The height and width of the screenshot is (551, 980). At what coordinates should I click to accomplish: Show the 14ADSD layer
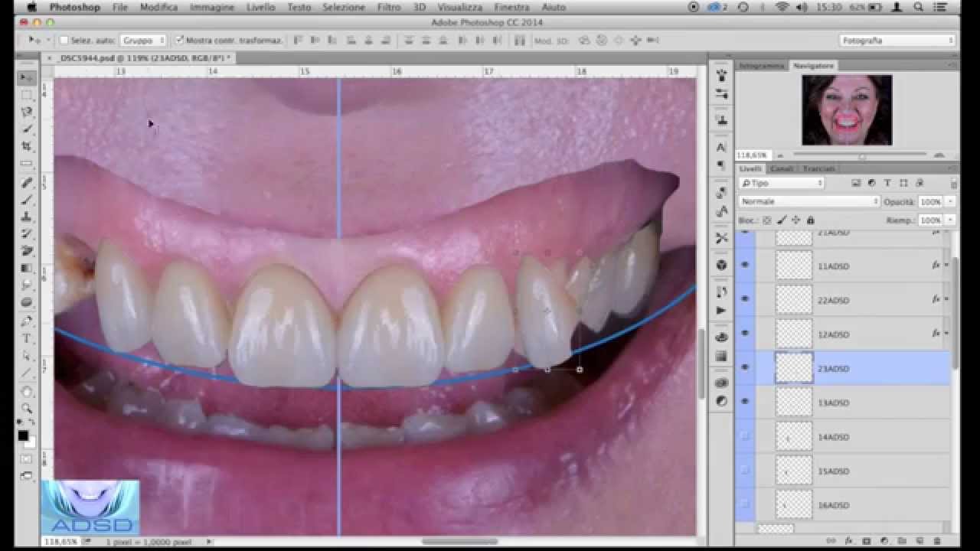point(745,437)
